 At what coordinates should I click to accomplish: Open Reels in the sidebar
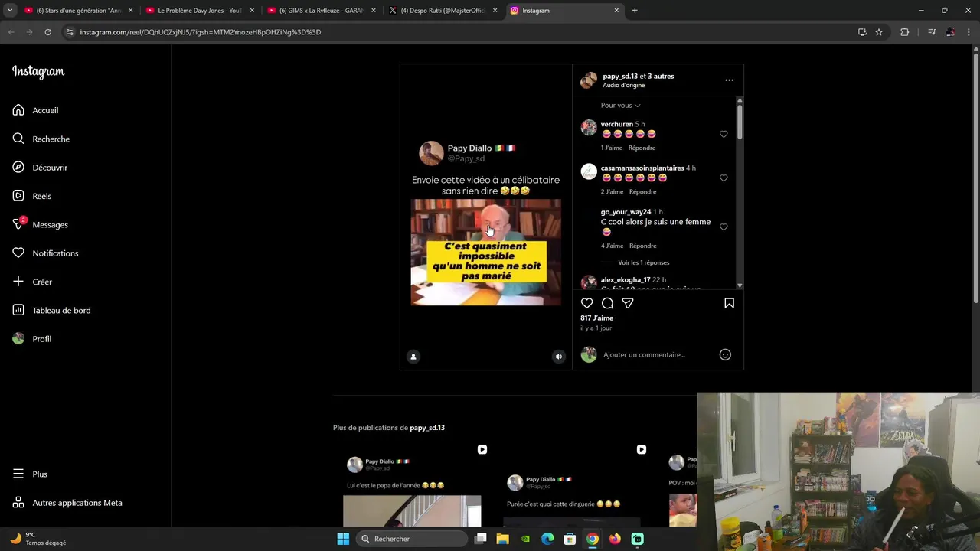click(31, 196)
